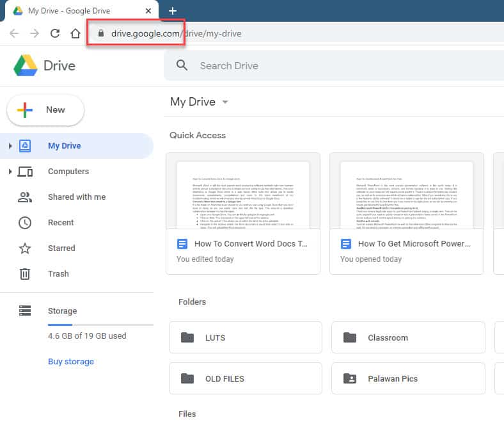Image resolution: width=504 pixels, height=429 pixels.
Task: Click the padlock site info icon
Action: [101, 33]
